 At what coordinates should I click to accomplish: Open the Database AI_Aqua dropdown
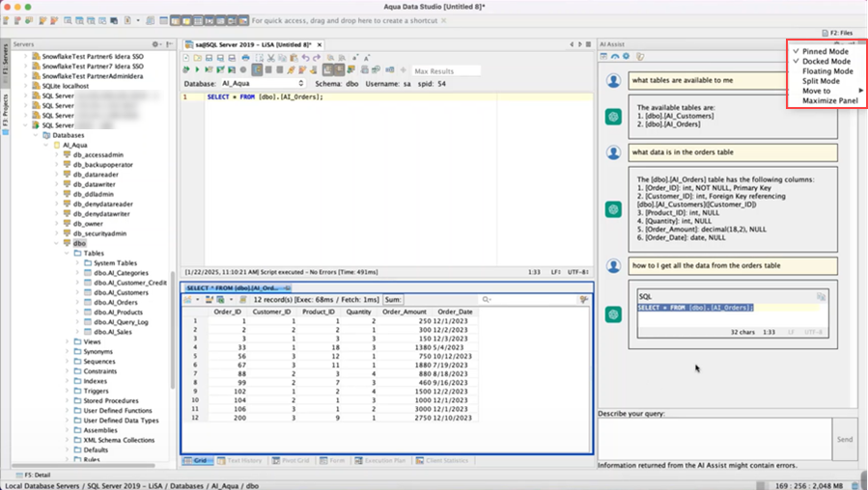263,84
